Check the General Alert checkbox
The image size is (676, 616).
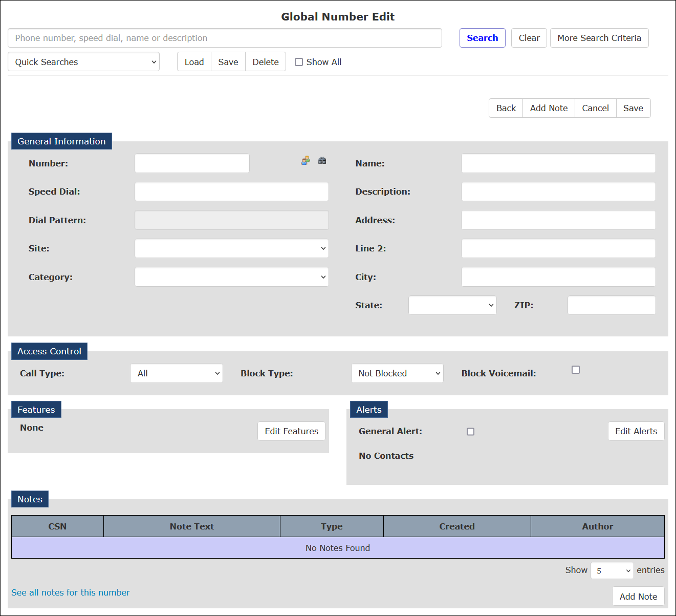pyautogui.click(x=471, y=432)
